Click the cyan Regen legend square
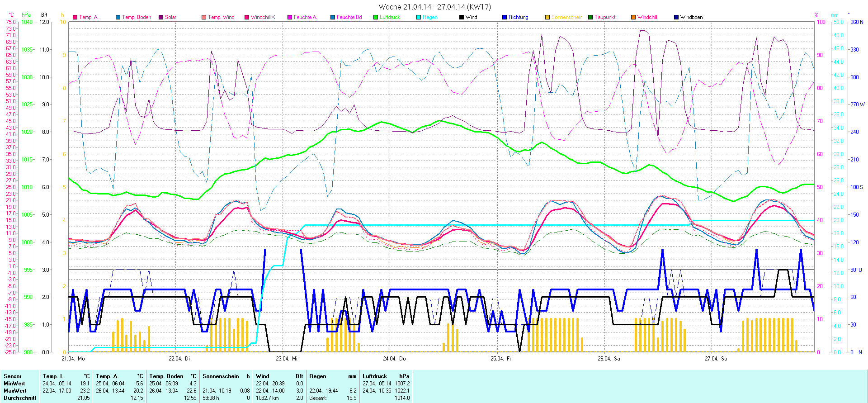868x403 pixels. pos(419,17)
